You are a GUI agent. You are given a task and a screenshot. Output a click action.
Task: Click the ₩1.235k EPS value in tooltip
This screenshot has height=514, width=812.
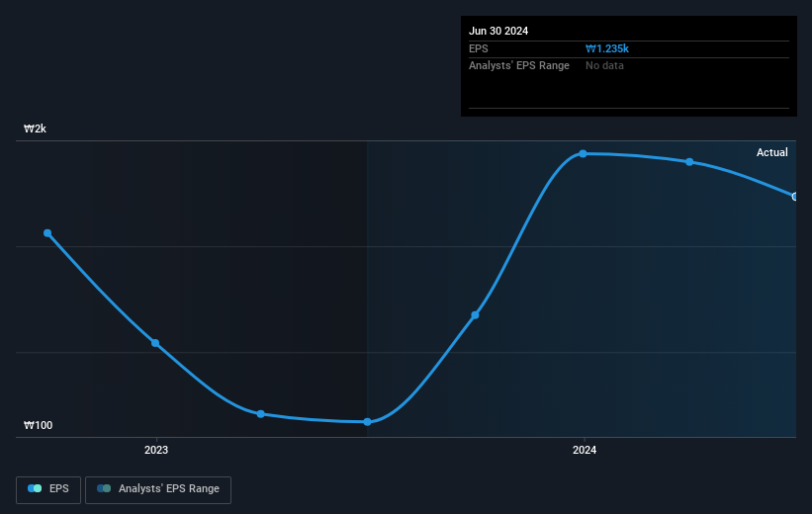[607, 48]
